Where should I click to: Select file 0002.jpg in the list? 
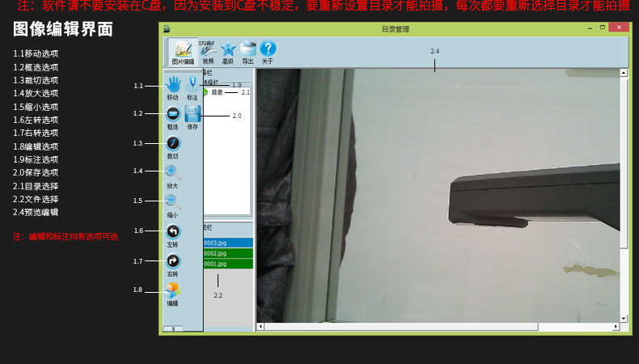228,253
